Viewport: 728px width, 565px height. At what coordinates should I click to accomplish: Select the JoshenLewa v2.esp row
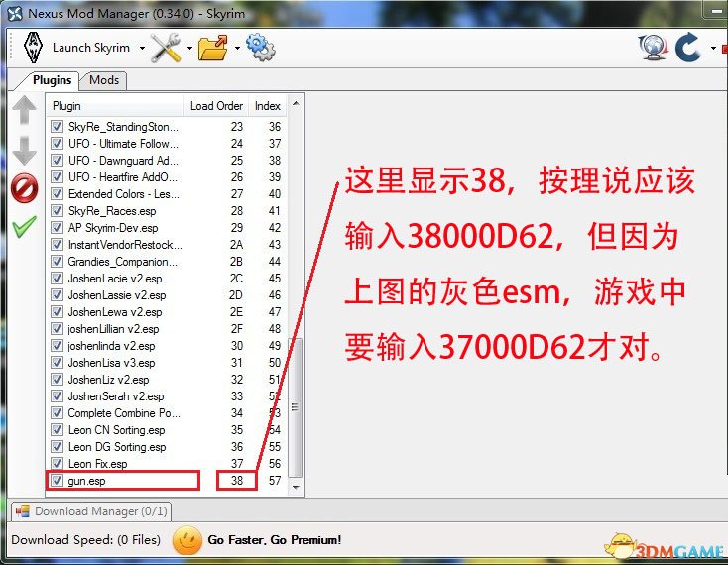click(168, 312)
